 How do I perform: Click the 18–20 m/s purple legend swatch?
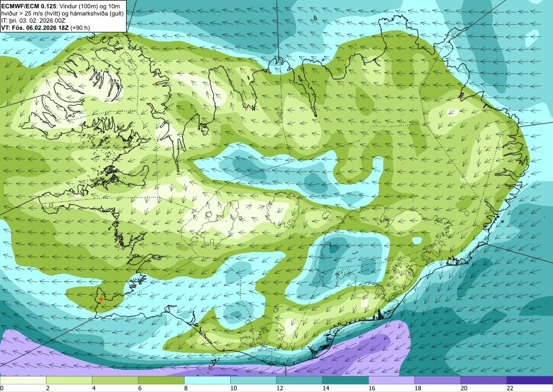click(x=437, y=380)
